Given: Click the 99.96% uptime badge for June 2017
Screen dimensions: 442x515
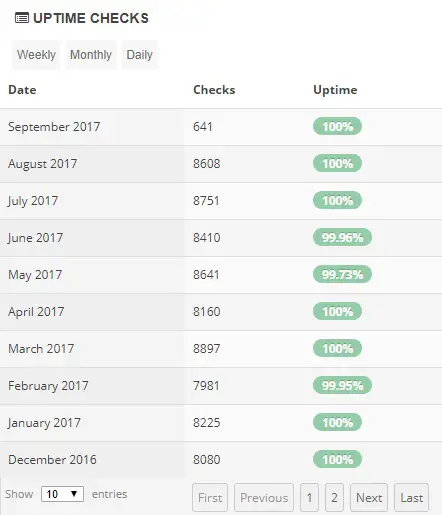Looking at the screenshot, I should point(342,237).
